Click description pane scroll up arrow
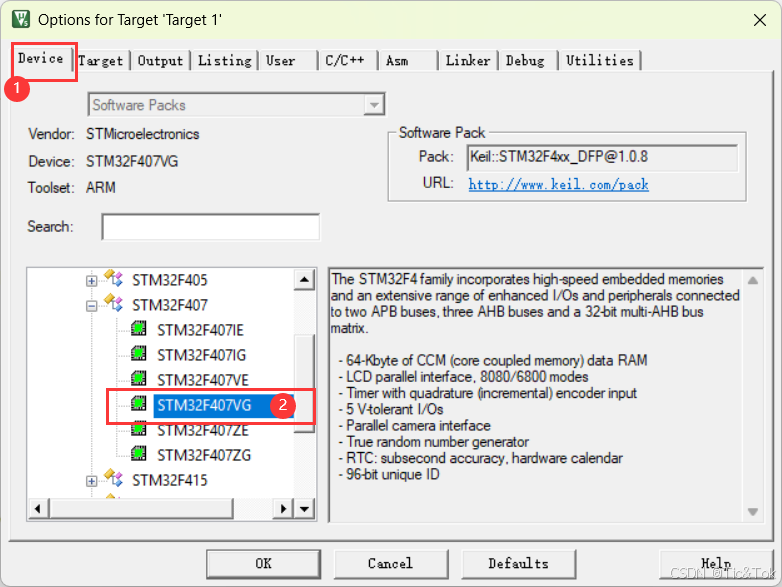This screenshot has width=782, height=587. point(753,280)
